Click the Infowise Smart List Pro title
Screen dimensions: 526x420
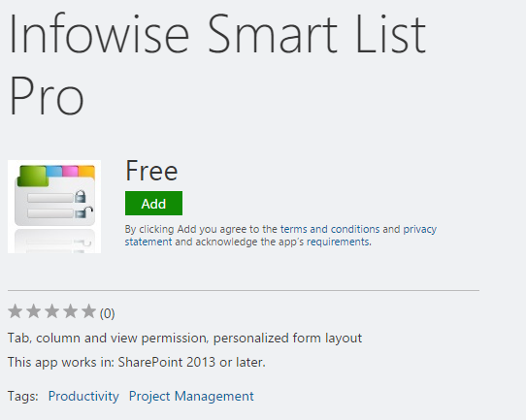[x=217, y=64]
